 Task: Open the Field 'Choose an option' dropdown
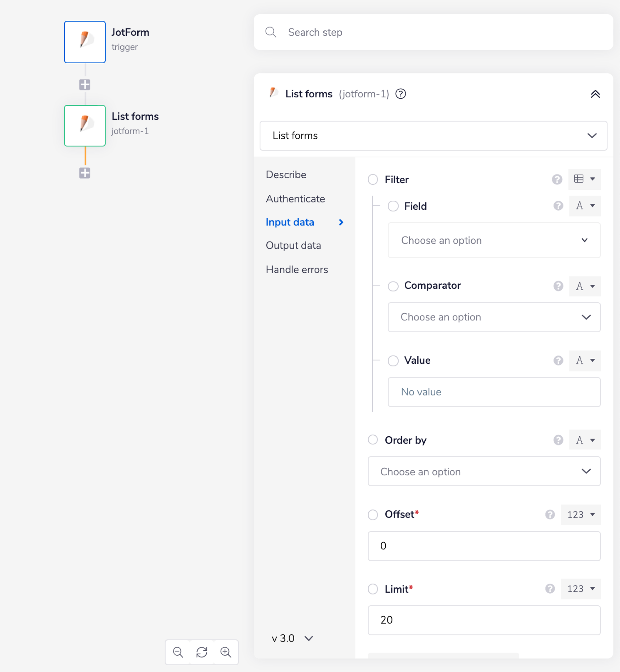click(x=494, y=240)
